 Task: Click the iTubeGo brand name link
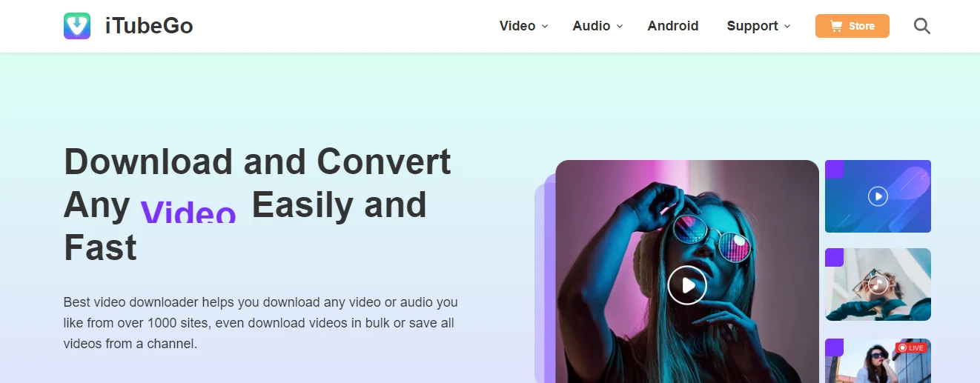[149, 26]
